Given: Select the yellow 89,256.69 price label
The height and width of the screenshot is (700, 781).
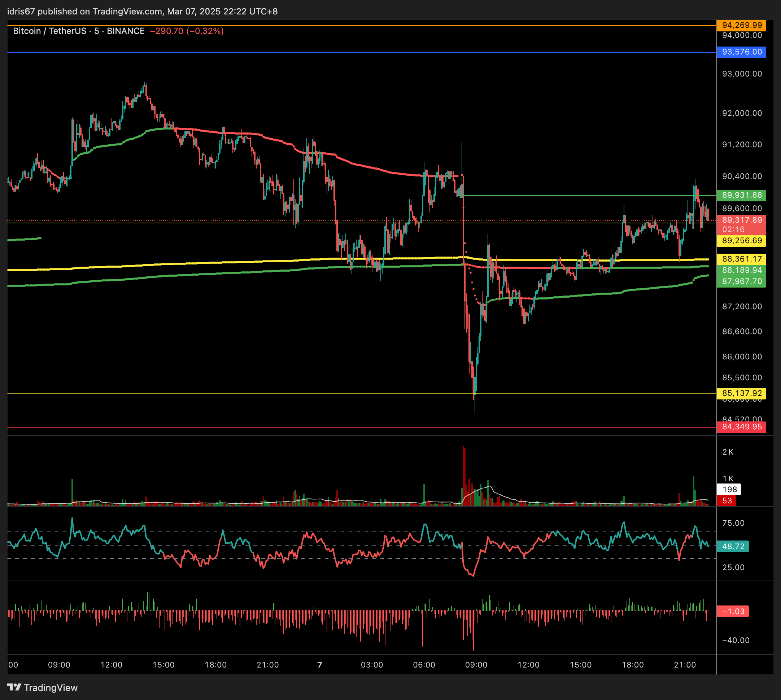Looking at the screenshot, I should pos(741,241).
